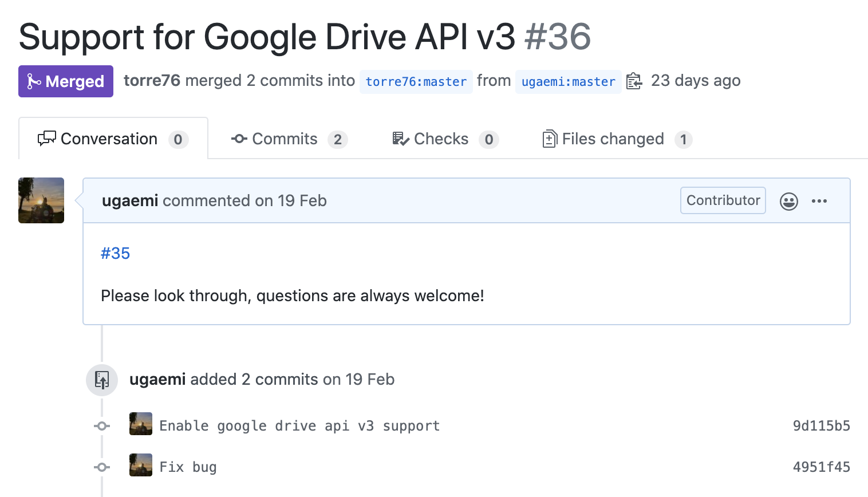Open the torre76 user link
Image resolution: width=868 pixels, height=497 pixels.
click(x=152, y=81)
